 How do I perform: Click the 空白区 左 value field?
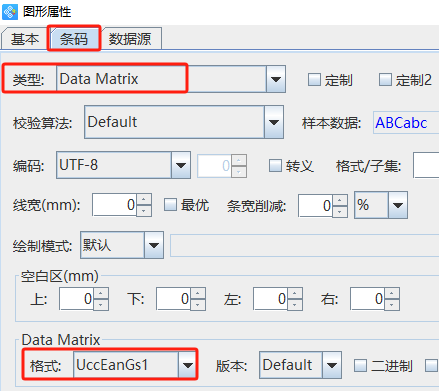point(270,299)
